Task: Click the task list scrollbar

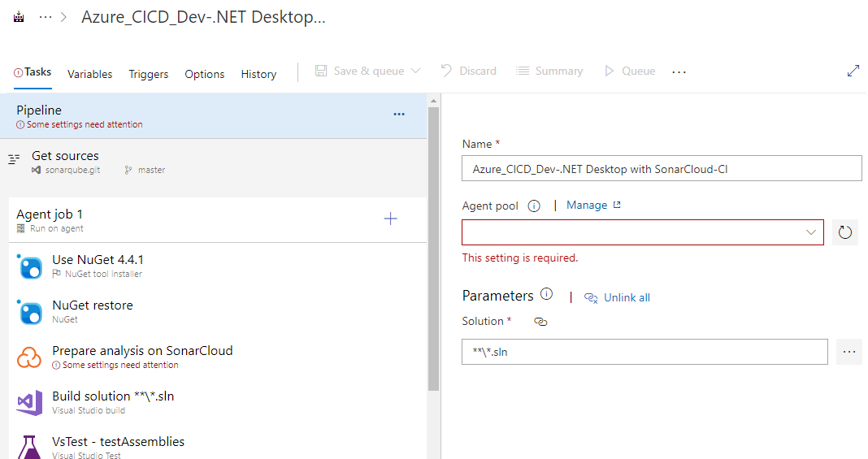Action: (x=433, y=249)
